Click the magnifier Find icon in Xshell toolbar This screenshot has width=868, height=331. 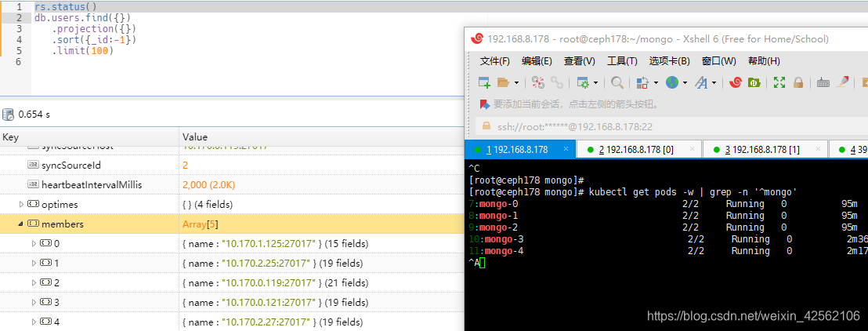click(617, 82)
